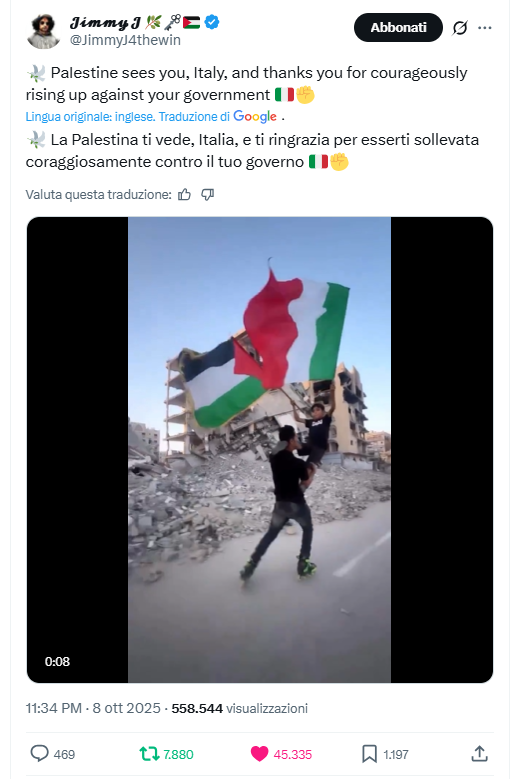View the 558.544 visualizzazioni count
Viewport: 511px width, 779px height.
(239, 708)
